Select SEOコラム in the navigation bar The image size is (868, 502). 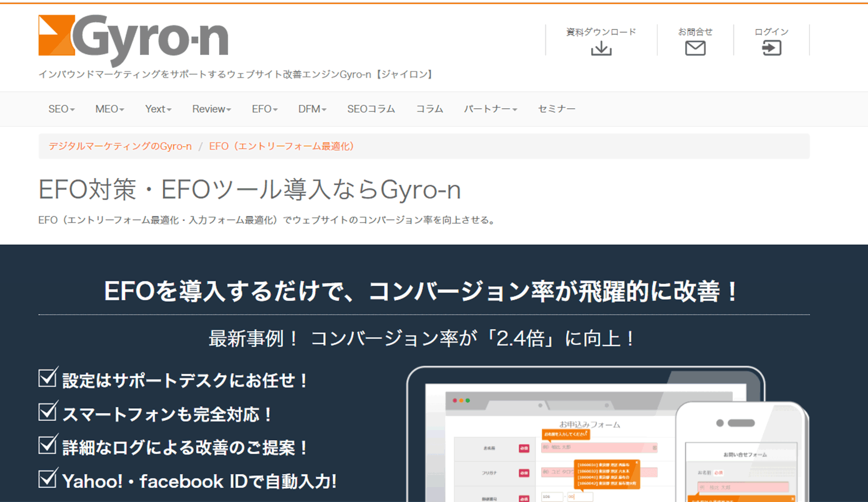point(371,109)
